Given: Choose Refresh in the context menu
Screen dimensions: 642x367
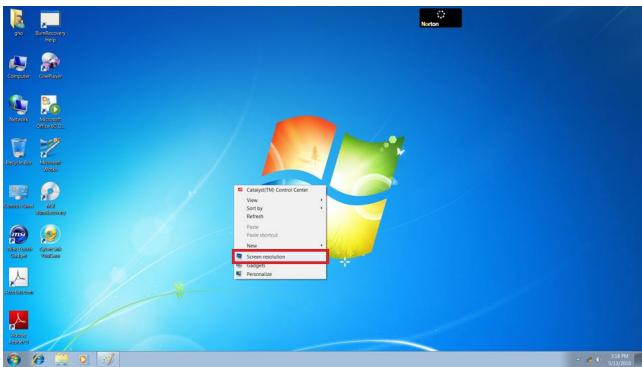Looking at the screenshot, I should (x=280, y=216).
